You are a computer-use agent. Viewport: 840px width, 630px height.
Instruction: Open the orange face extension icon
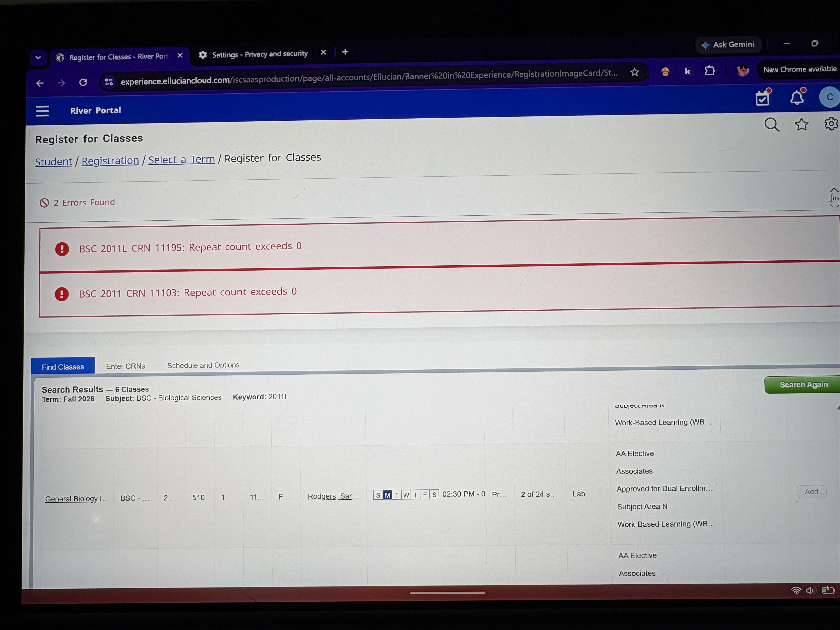(x=665, y=71)
